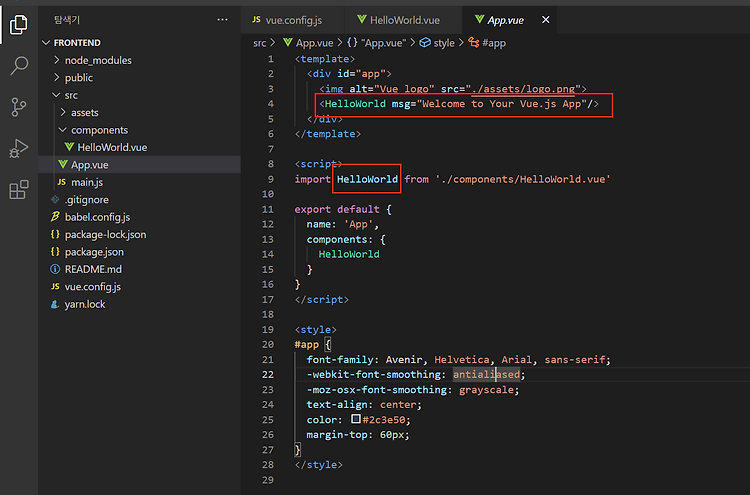
Task: Click the style breadcrumb item
Action: pos(443,43)
